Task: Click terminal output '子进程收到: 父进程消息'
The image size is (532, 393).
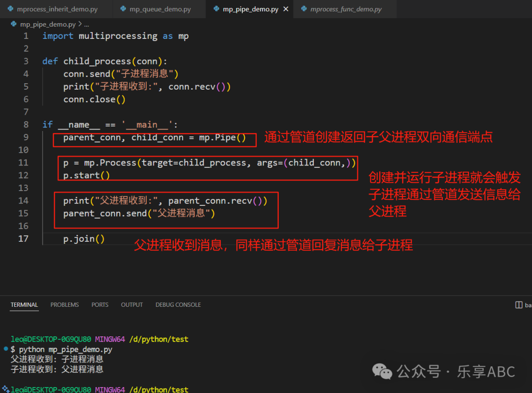Action: coord(57,369)
